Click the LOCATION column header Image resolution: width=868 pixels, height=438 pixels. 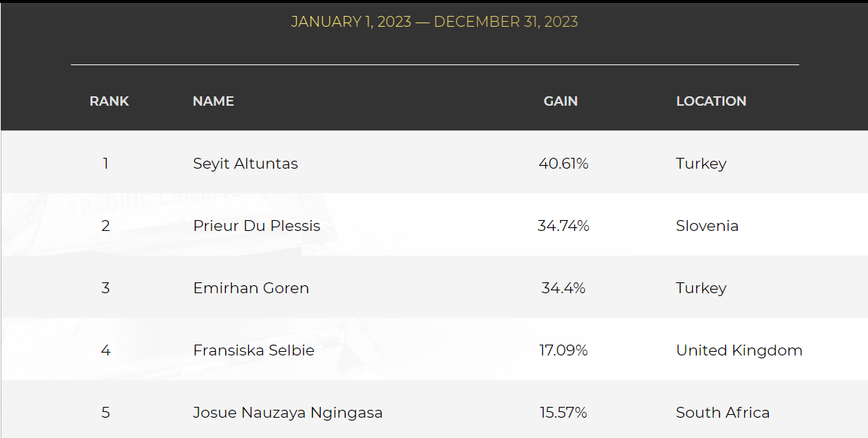coord(711,101)
